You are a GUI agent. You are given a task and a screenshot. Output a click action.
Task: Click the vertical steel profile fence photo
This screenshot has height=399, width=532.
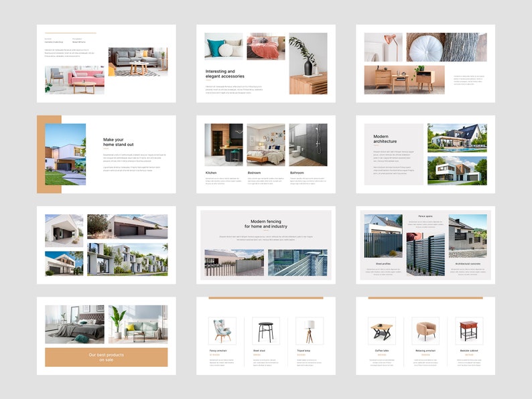383,236
